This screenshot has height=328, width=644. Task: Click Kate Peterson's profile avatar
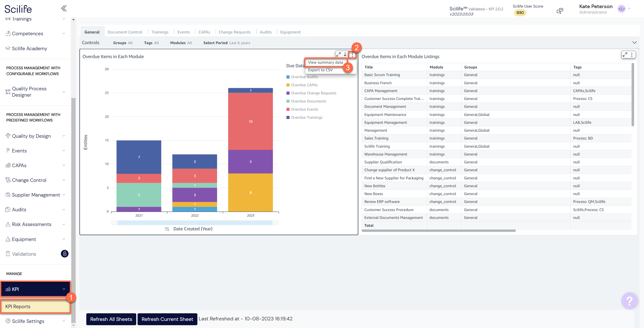click(621, 9)
